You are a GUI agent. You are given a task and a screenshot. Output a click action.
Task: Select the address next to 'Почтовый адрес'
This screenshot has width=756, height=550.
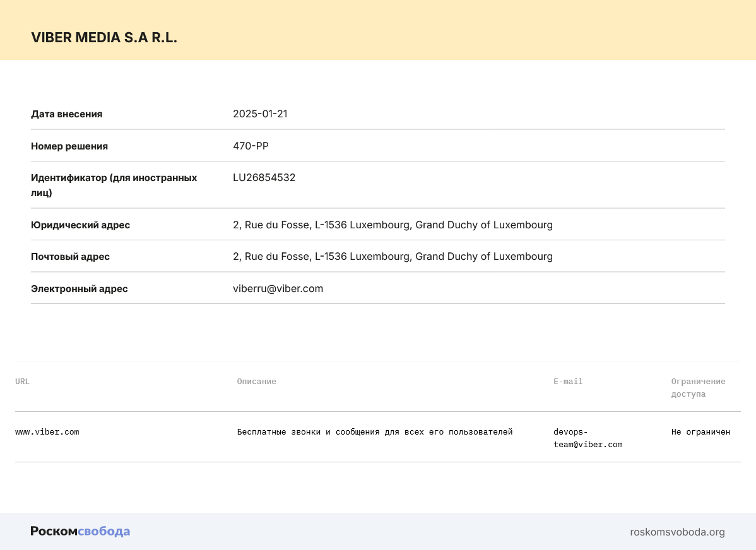(393, 257)
